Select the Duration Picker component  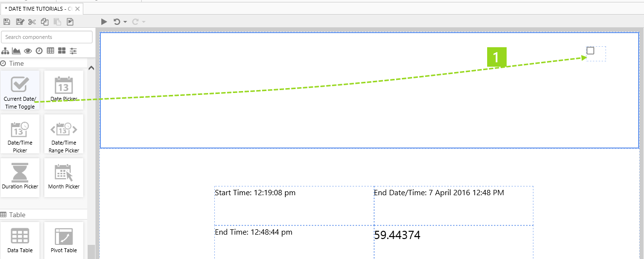point(20,178)
